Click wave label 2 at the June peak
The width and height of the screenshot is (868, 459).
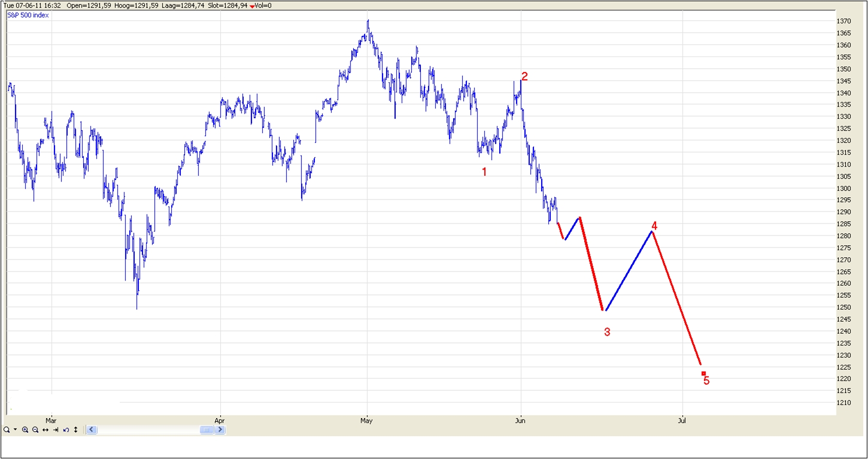(524, 77)
